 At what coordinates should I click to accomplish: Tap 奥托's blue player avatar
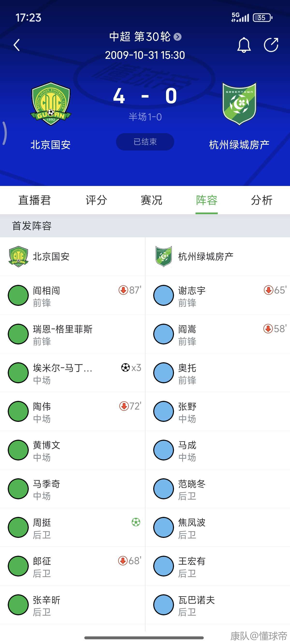click(164, 372)
